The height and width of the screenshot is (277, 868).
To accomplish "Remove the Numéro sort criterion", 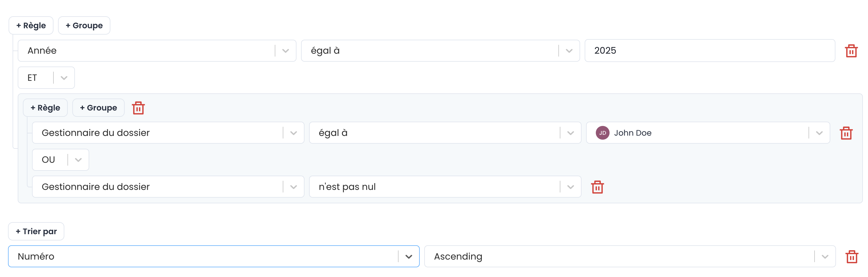I will pos(851,256).
